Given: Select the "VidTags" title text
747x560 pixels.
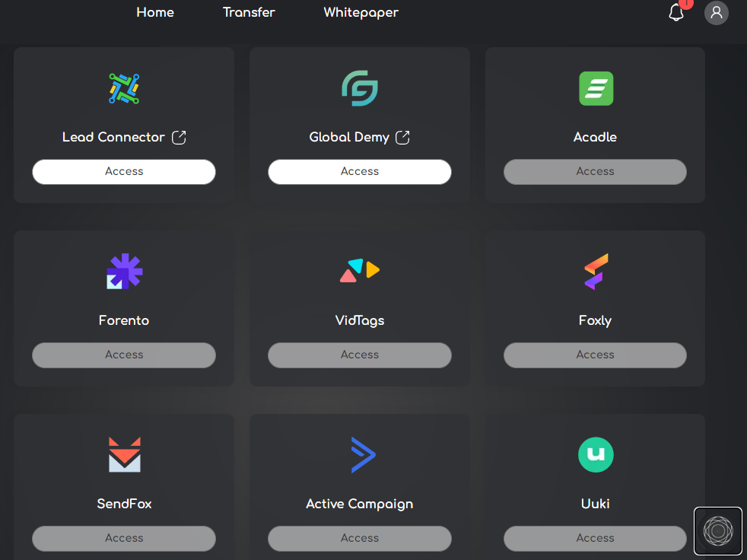Looking at the screenshot, I should pyautogui.click(x=360, y=321).
